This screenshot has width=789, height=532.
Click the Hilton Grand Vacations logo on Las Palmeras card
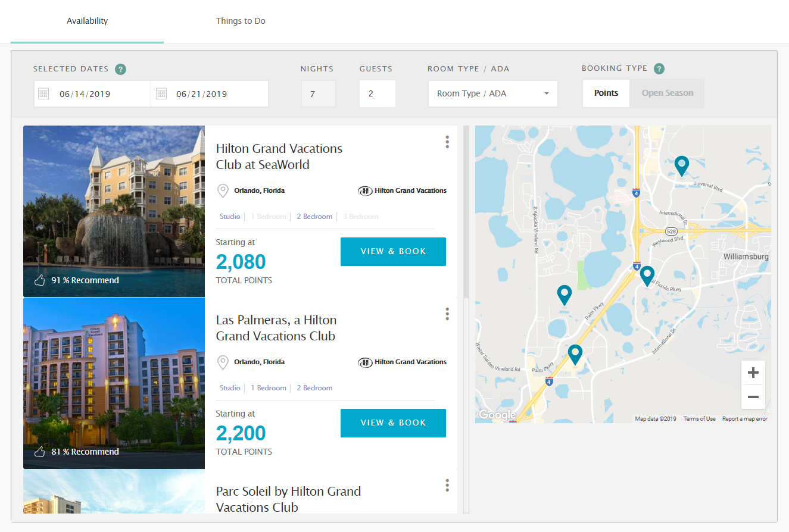tap(403, 362)
